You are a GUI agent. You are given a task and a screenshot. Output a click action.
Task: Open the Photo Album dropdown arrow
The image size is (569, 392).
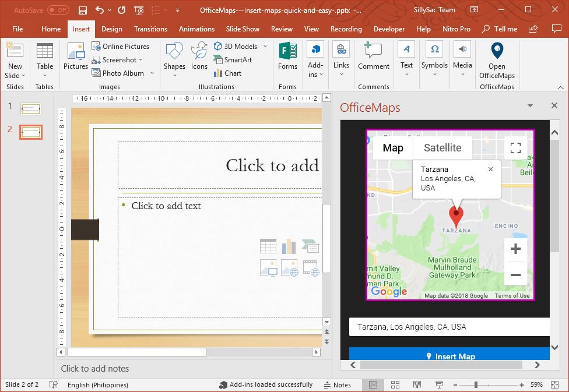pyautogui.click(x=152, y=73)
